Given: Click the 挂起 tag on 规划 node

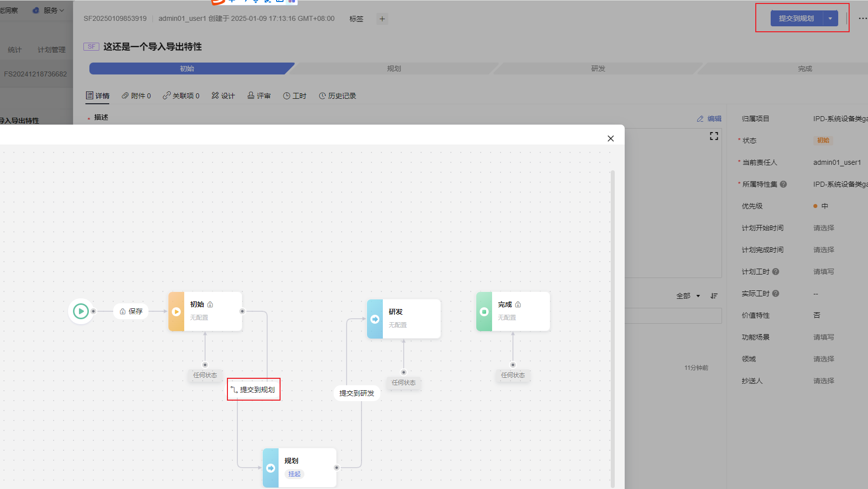Looking at the screenshot, I should 294,474.
